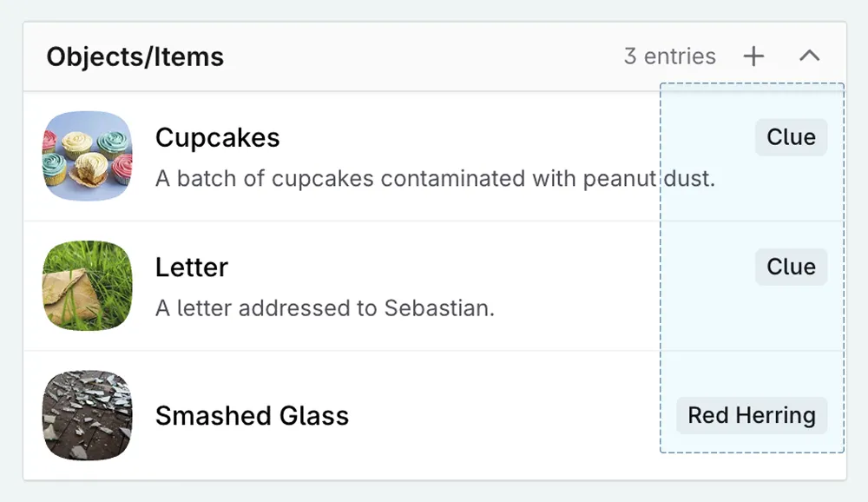This screenshot has width=868, height=502.
Task: Click the Letter description mentioning Sebastian
Action: [x=325, y=307]
